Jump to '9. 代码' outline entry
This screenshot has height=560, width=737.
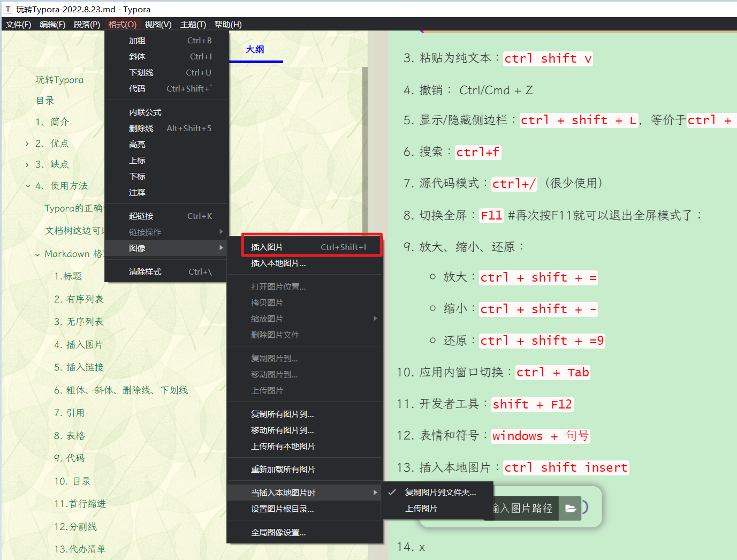(69, 458)
